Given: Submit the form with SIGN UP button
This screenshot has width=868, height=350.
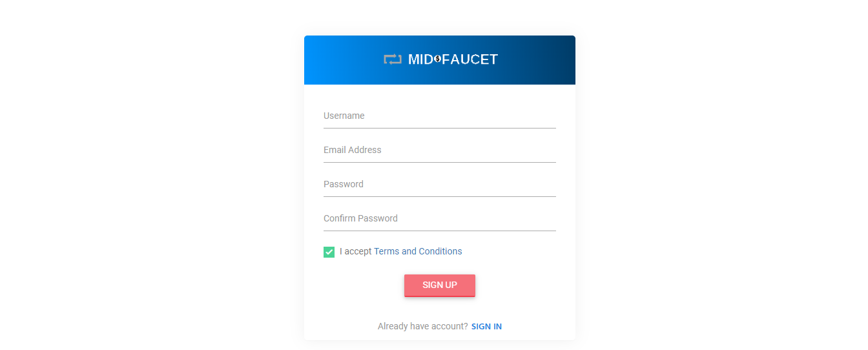Looking at the screenshot, I should click(x=440, y=285).
